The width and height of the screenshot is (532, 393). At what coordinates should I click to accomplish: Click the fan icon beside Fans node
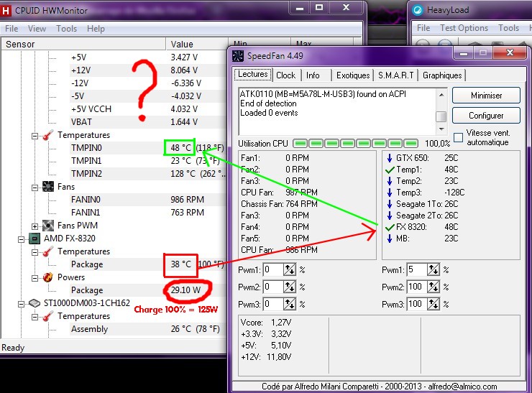(x=48, y=187)
